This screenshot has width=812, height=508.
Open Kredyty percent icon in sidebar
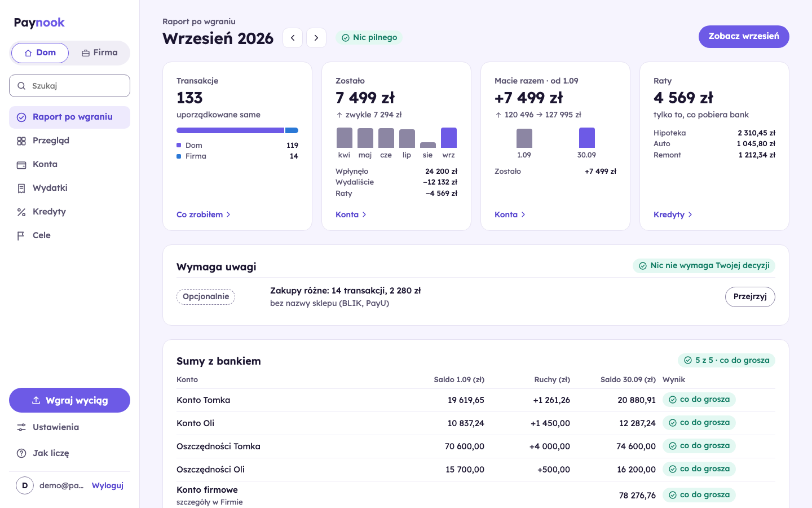[x=21, y=212]
